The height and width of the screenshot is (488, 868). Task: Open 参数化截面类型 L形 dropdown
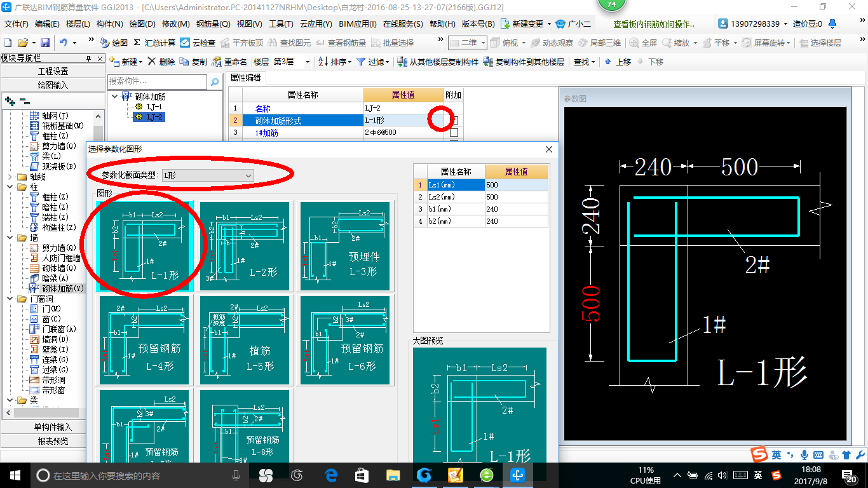(208, 175)
